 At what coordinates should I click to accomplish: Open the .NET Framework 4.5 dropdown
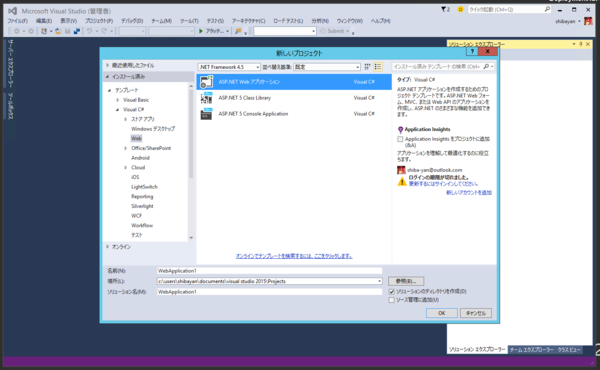(x=229, y=67)
